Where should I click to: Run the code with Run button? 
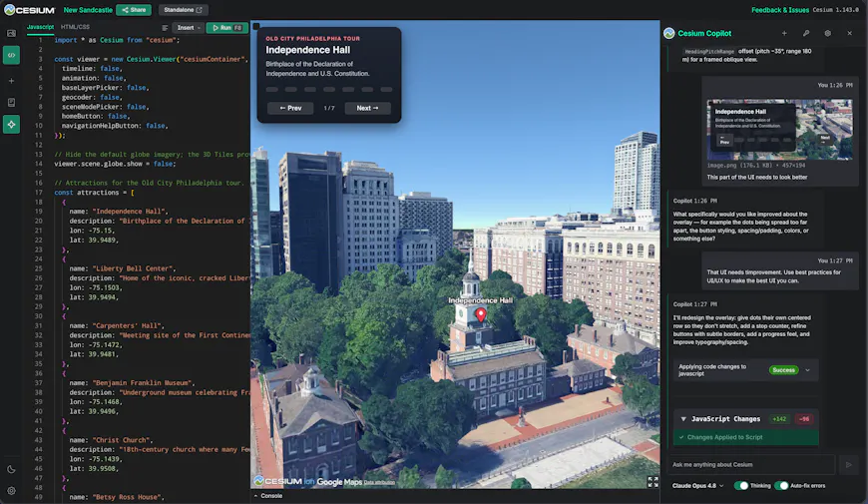pyautogui.click(x=226, y=28)
